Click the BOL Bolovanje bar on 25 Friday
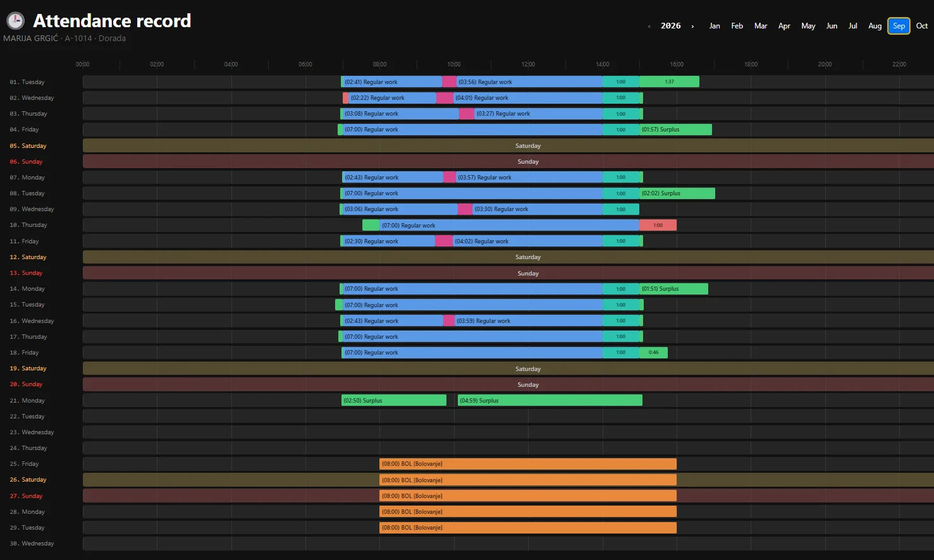 pyautogui.click(x=528, y=464)
